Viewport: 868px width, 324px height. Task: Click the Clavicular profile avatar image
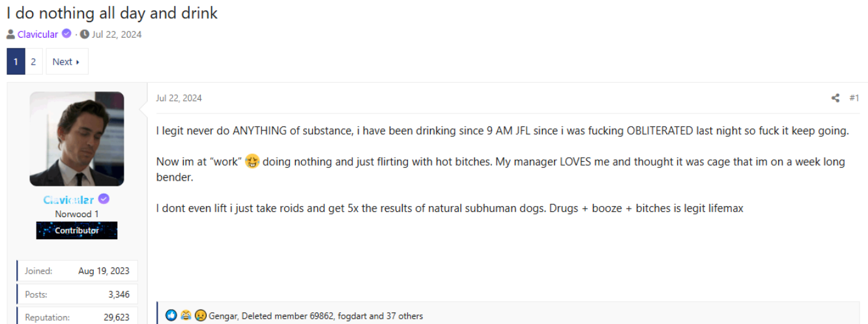click(77, 139)
